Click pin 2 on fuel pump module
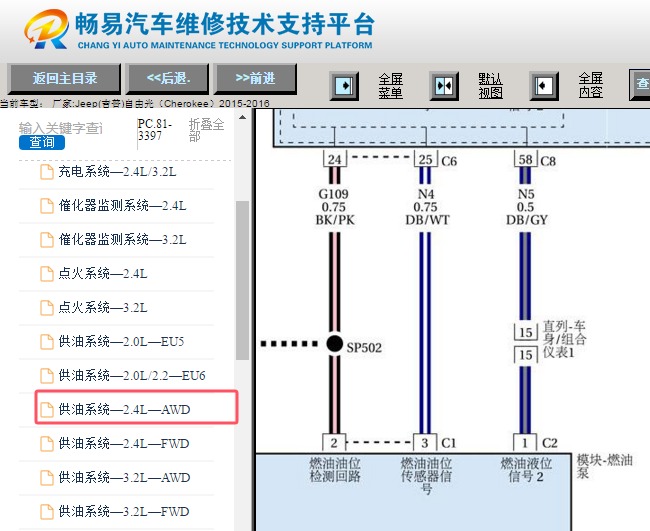 click(x=334, y=443)
